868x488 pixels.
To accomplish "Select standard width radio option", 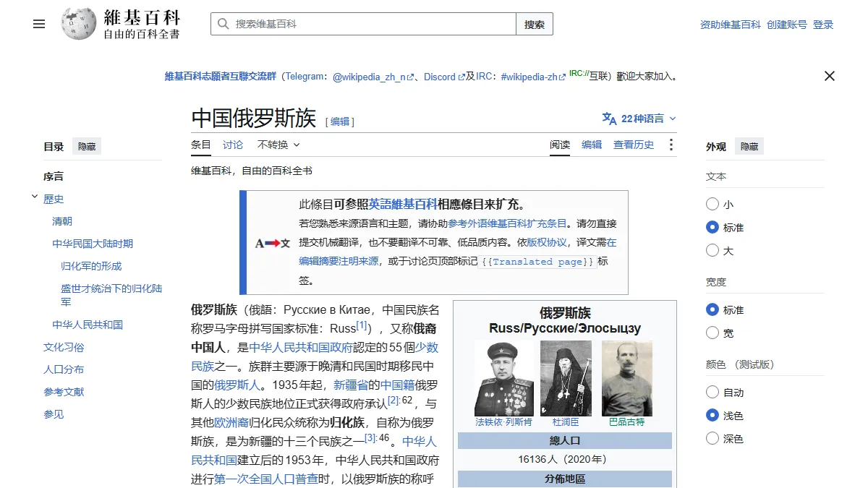I will (x=712, y=310).
